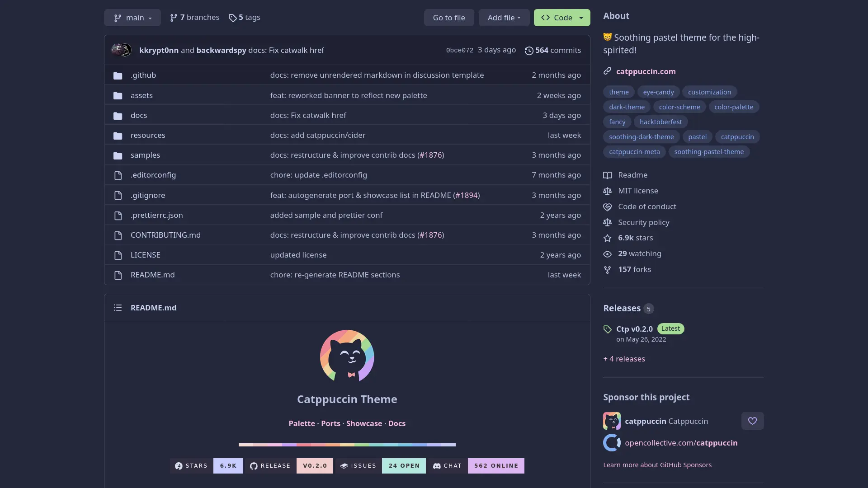Viewport: 868px width, 488px height.
Task: Click the assets folder icon
Action: 118,95
